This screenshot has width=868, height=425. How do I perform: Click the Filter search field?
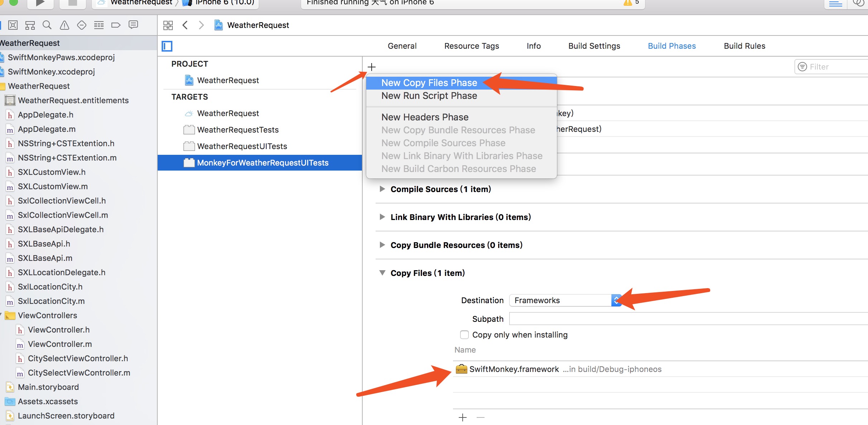[831, 67]
